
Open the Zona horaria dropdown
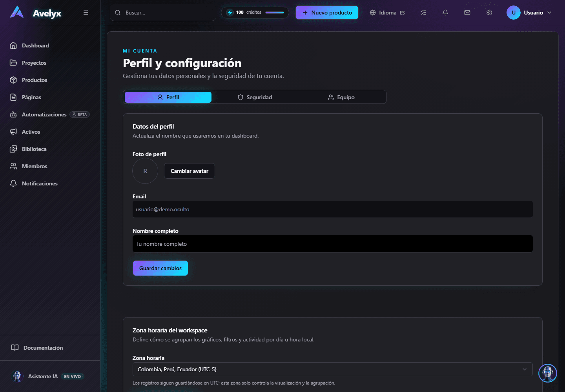click(x=333, y=369)
